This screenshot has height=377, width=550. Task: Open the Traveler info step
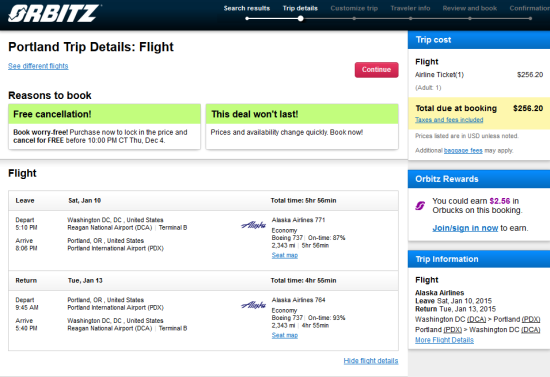[410, 8]
